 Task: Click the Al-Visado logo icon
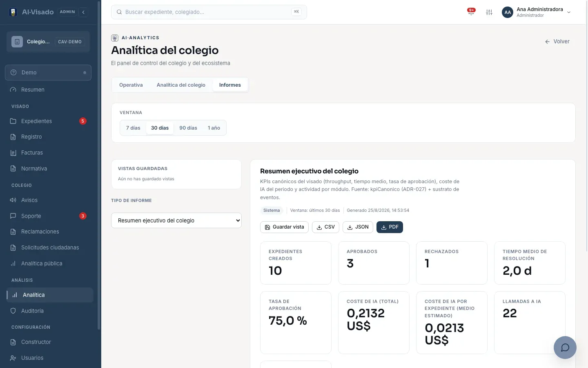point(13,12)
